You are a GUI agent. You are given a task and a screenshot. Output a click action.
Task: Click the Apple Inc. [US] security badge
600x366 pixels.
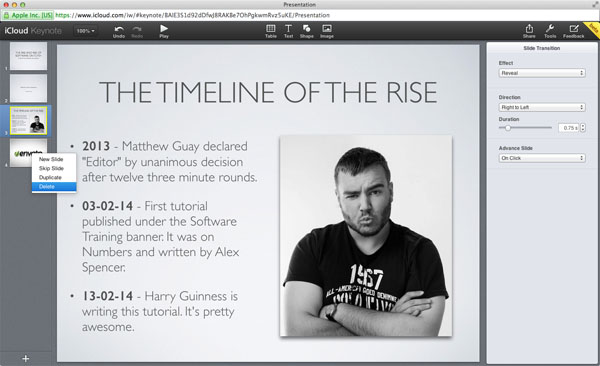click(x=28, y=15)
